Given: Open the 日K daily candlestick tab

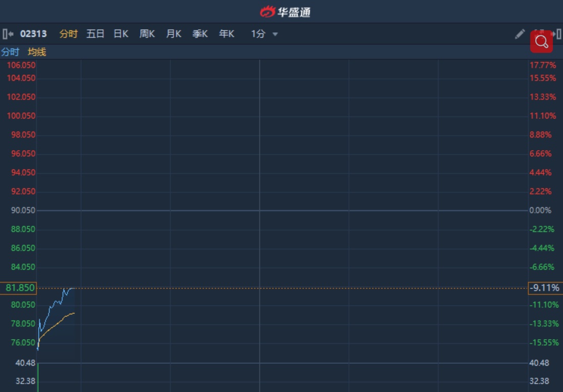Looking at the screenshot, I should pos(121,34).
